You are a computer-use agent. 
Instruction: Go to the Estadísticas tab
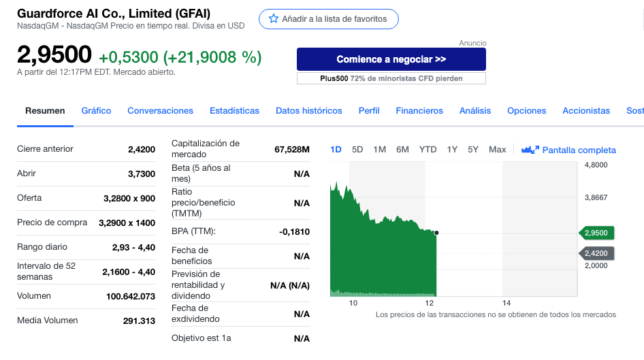point(234,111)
